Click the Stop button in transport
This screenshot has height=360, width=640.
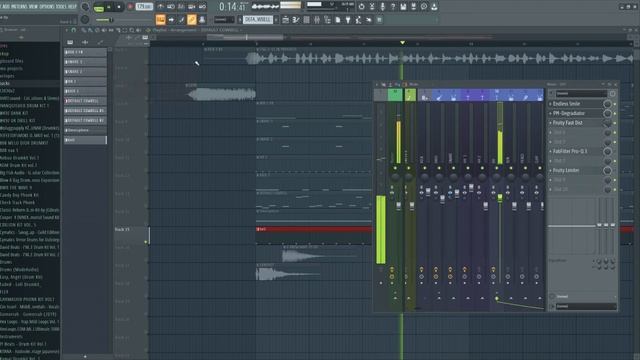tap(119, 7)
